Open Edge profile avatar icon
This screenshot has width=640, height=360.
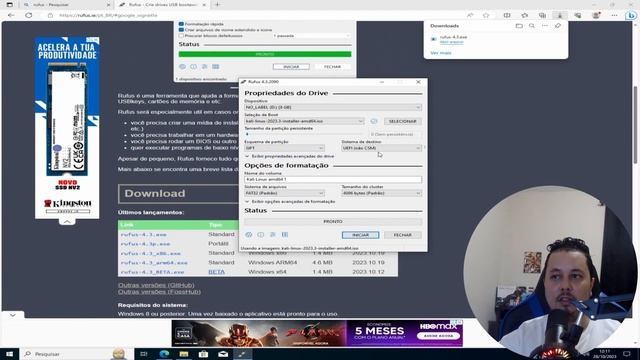tap(596, 15)
